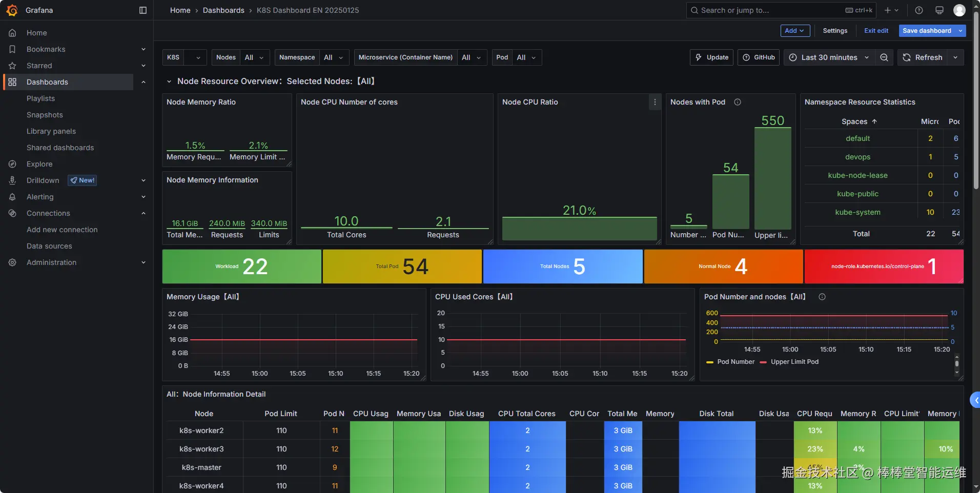Click the Save dashboard button
The height and width of the screenshot is (493, 980).
(x=927, y=31)
